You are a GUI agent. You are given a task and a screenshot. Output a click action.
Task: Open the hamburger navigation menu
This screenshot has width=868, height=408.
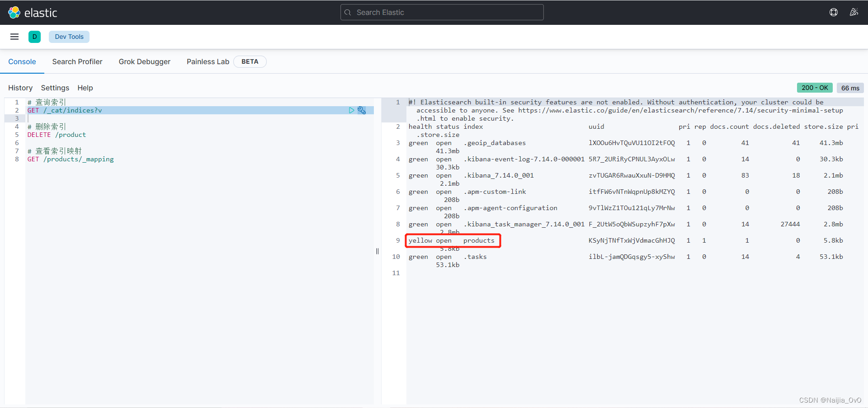pos(14,37)
